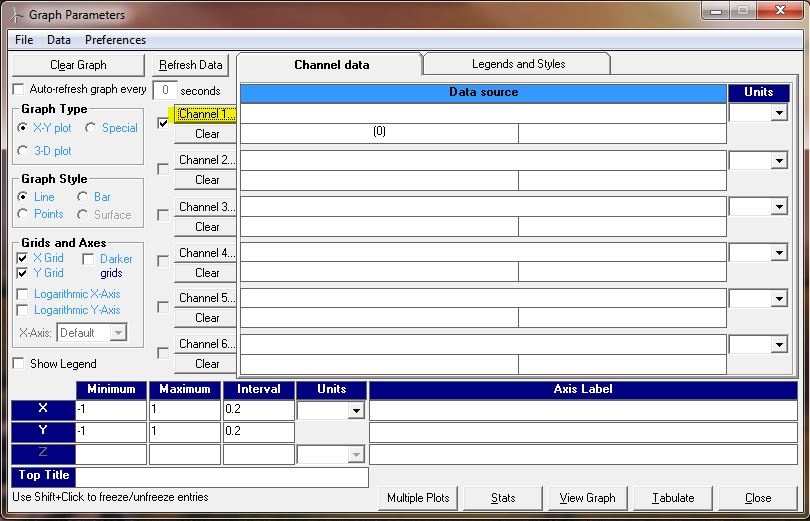
Task: Click the Refresh Data button
Action: point(191,65)
